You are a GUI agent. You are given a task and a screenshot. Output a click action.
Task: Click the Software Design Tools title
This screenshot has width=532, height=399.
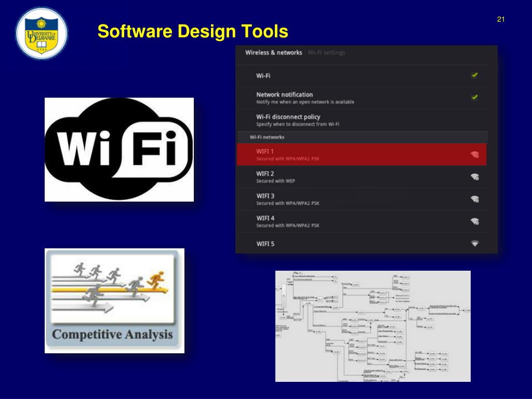point(193,31)
